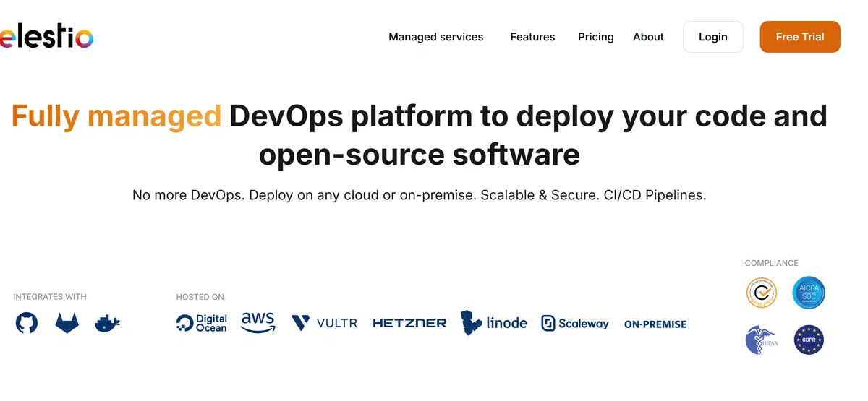
Task: Open the Features menu item
Action: click(x=532, y=37)
